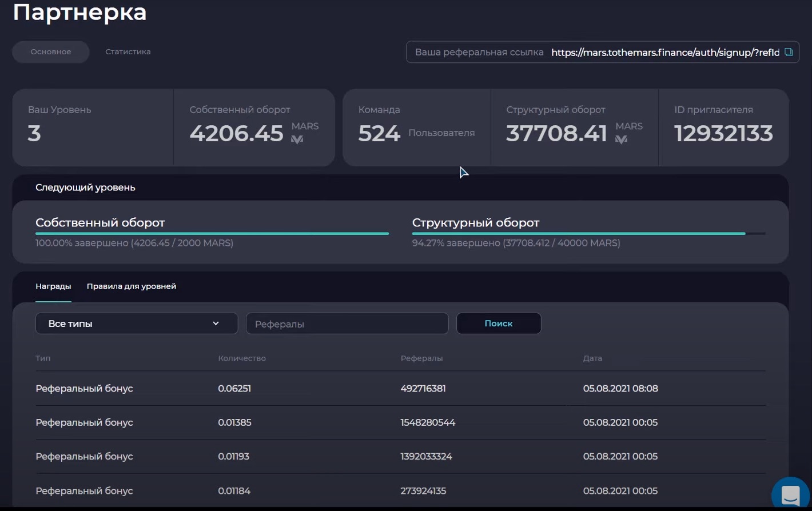The height and width of the screenshot is (511, 812).
Task: Click amount 0.01193
Action: (233, 456)
